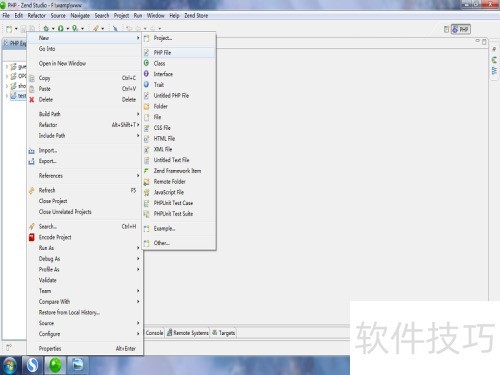Viewport: 500px width, 375px height.
Task: Expand the Compare With submenu
Action: [138, 302]
